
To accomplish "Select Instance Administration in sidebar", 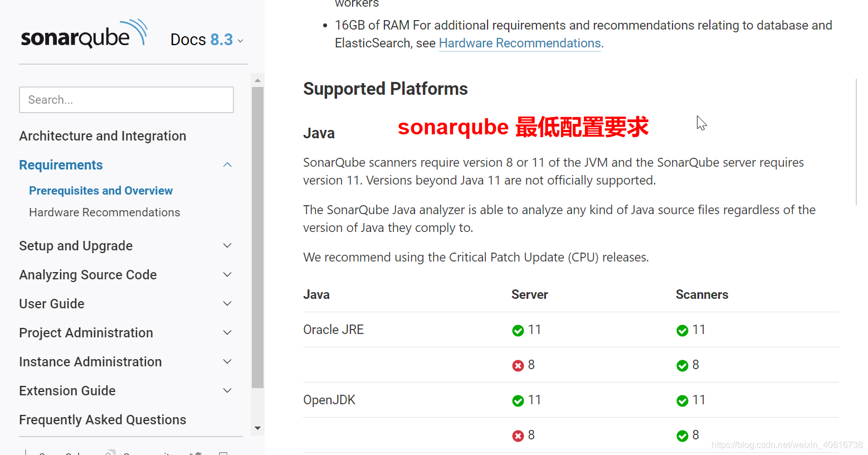I will 90,362.
